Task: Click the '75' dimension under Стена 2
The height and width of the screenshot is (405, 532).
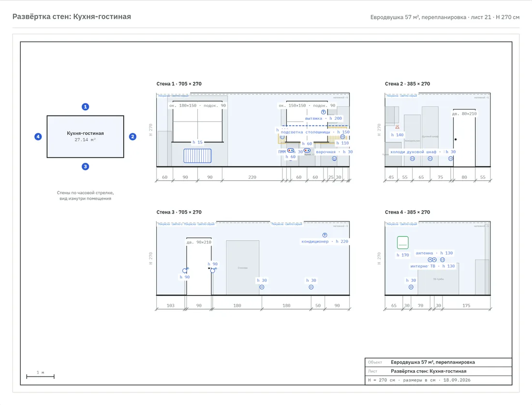Action: tap(440, 177)
